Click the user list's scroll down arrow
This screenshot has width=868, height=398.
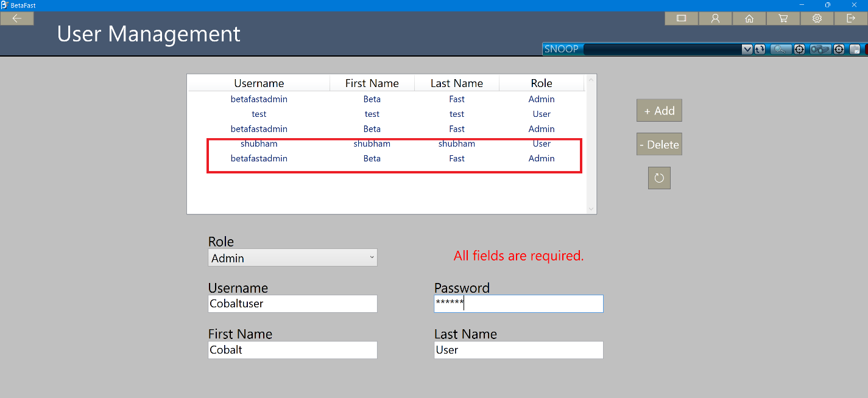(x=590, y=209)
